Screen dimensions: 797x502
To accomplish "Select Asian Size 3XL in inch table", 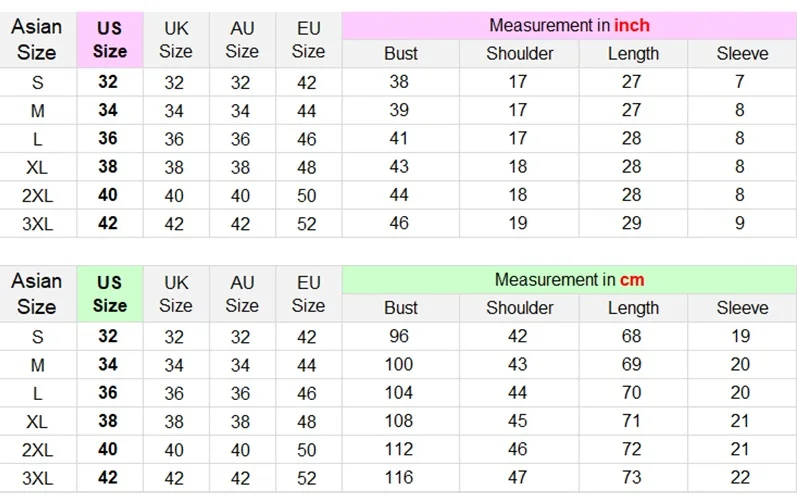I will point(38,224).
